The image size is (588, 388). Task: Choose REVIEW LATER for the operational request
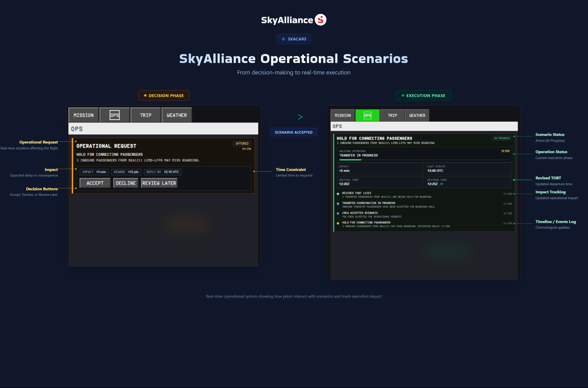coord(159,183)
